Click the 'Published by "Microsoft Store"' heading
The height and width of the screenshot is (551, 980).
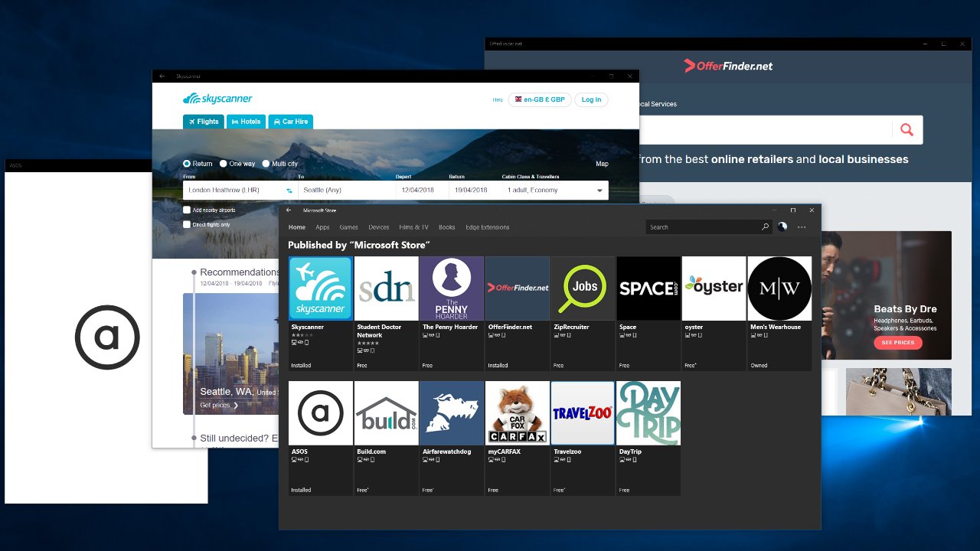pos(358,245)
